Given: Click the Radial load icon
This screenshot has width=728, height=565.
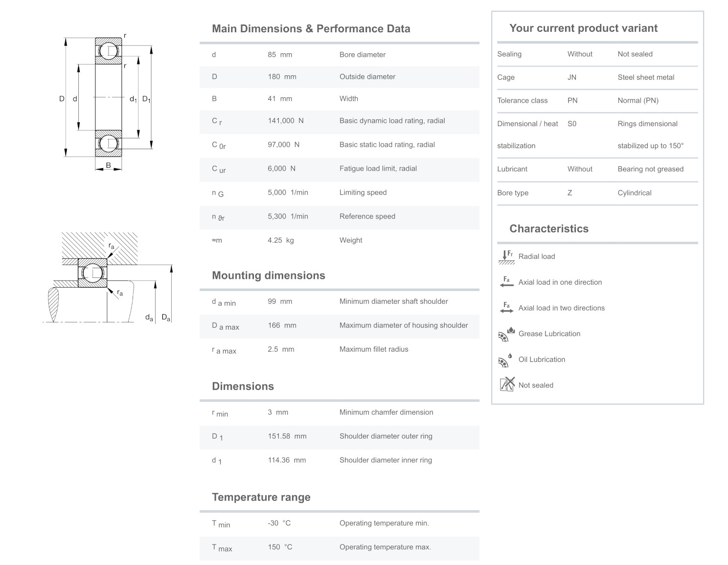Looking at the screenshot, I should click(x=506, y=257).
